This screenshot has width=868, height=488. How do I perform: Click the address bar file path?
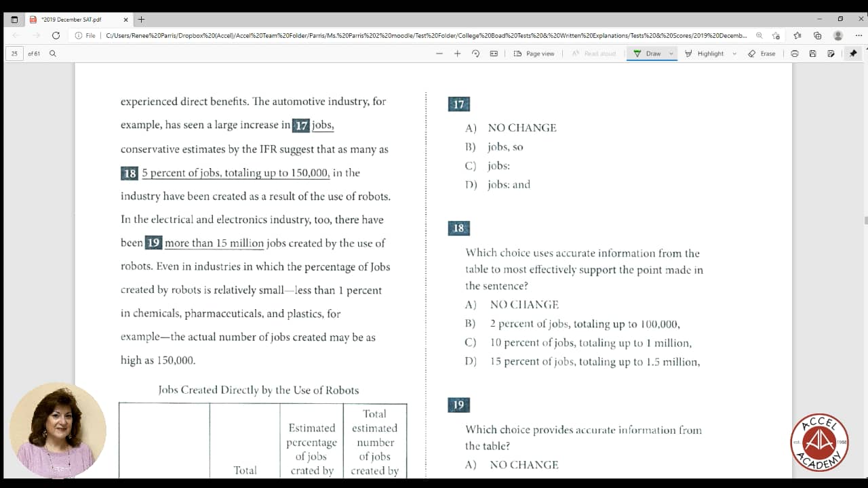tap(427, 35)
